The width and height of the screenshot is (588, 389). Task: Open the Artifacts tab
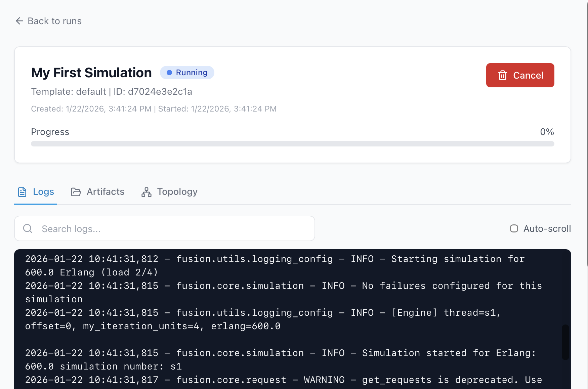pyautogui.click(x=105, y=192)
